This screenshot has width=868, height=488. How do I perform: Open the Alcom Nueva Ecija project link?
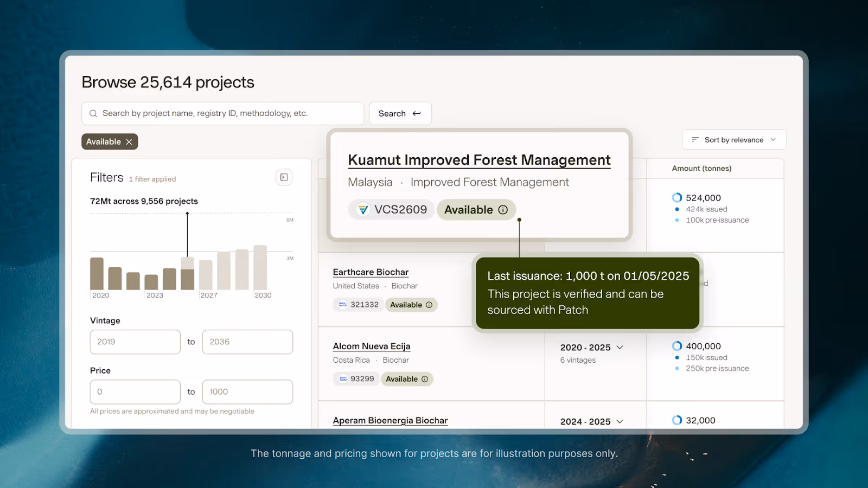point(372,346)
